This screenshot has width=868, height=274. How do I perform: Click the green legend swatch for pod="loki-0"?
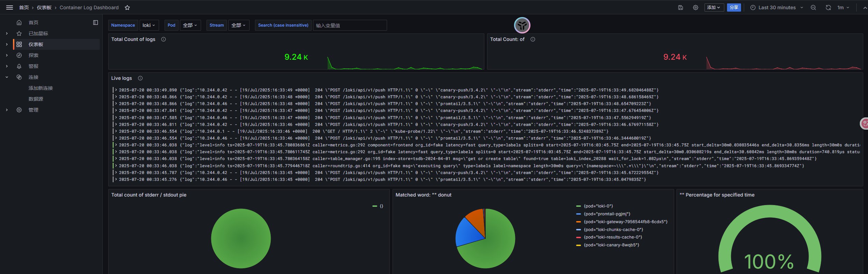578,206
